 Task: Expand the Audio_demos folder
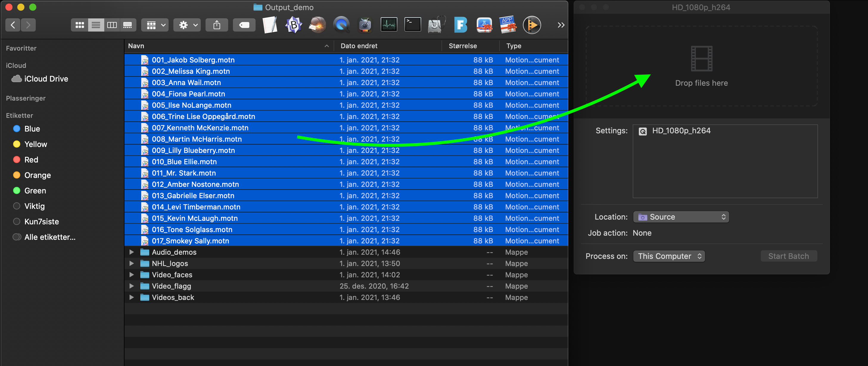[x=132, y=252]
